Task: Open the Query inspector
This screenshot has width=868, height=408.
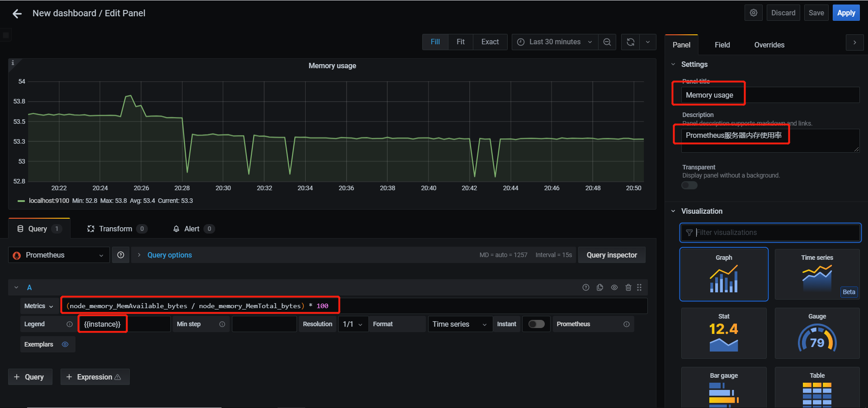Action: click(612, 255)
